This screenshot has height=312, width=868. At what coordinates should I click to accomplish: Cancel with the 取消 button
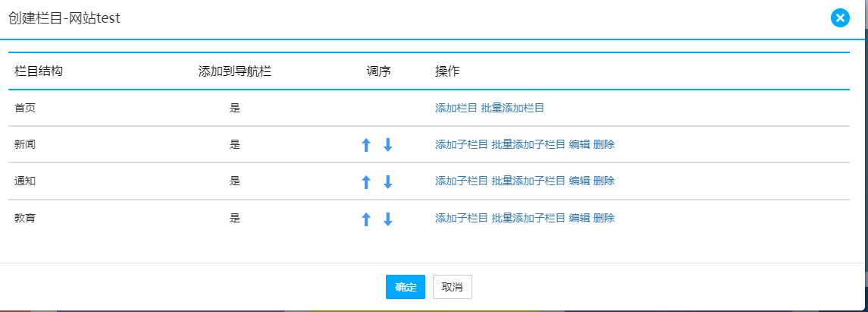point(453,287)
